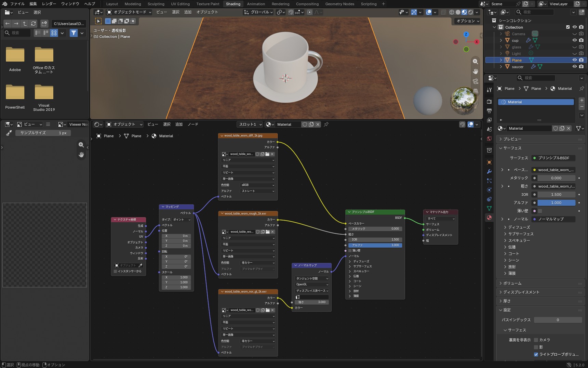Click the Z axis on navigation gizmo
The image size is (588, 368).
(x=466, y=34)
